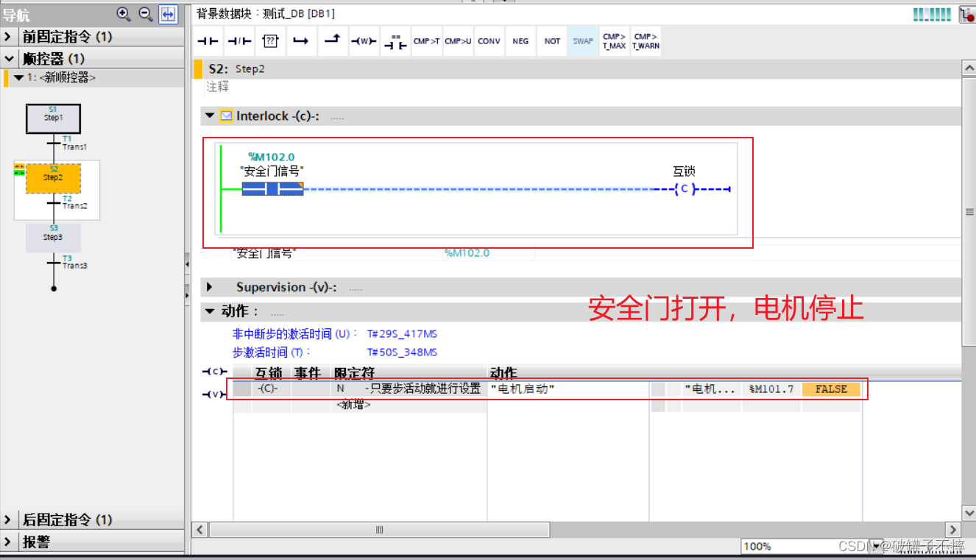Insert the comparator contact instruction
976x560 pixels.
click(x=395, y=41)
